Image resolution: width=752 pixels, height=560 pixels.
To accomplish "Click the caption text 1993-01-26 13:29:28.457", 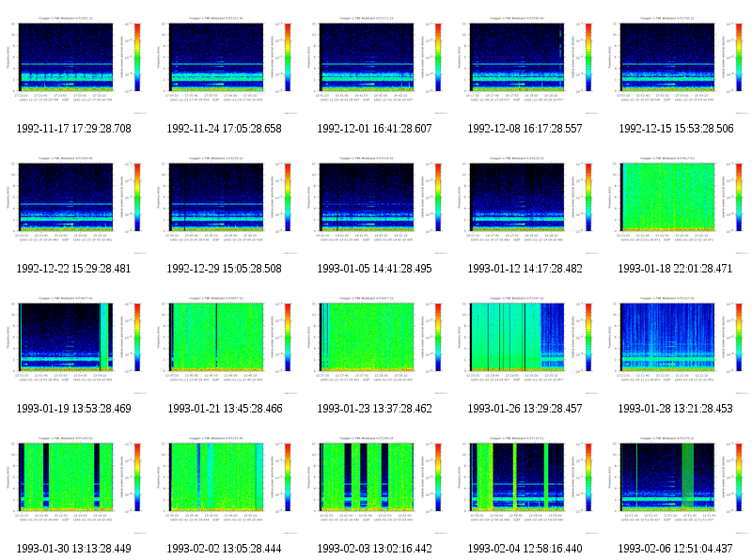I will tap(525, 409).
